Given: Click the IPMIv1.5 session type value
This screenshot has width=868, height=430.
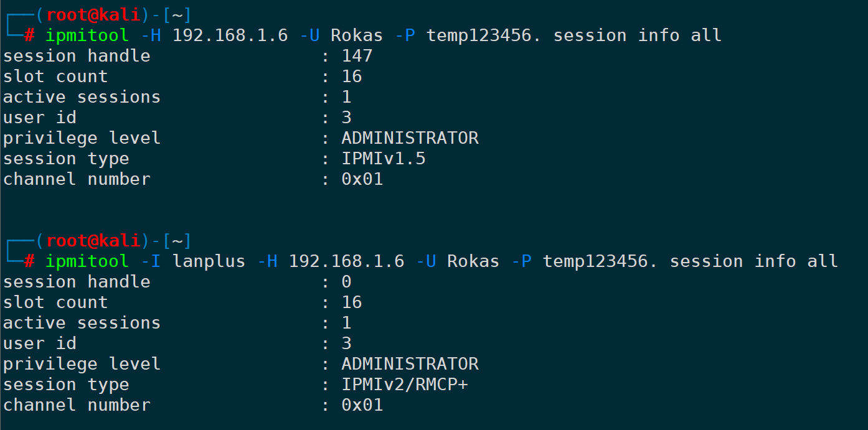Looking at the screenshot, I should 384,159.
